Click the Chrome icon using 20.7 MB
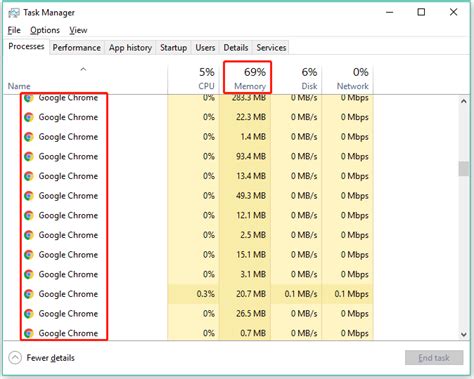Screen dimensions: 474x379 (29, 294)
